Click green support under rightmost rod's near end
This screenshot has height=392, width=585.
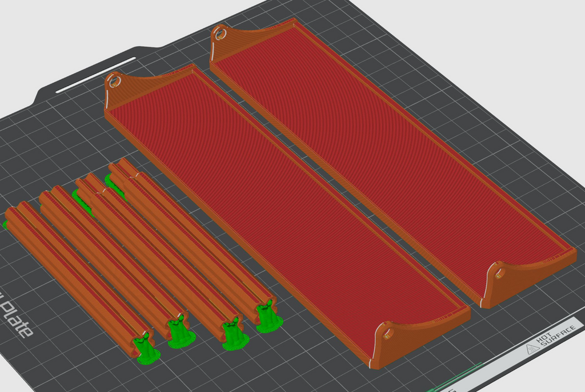pos(269,319)
